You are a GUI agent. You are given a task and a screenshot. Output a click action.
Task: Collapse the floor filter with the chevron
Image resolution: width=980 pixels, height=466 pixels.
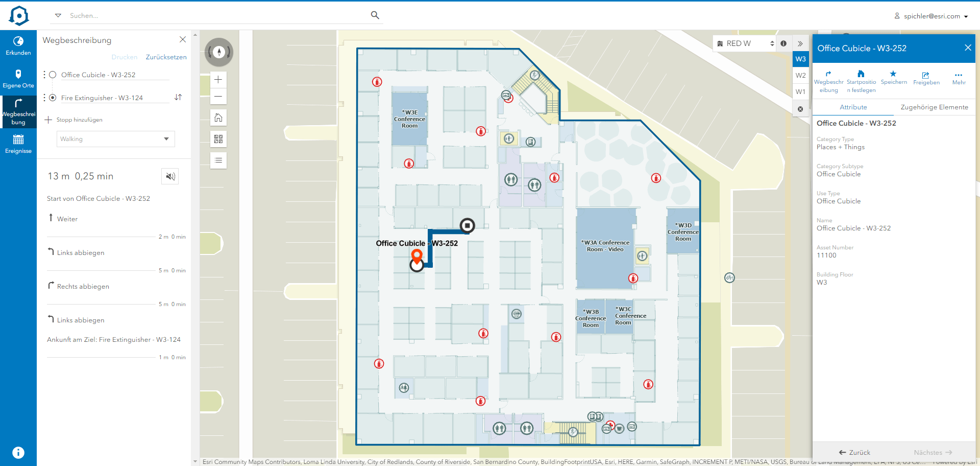point(800,43)
